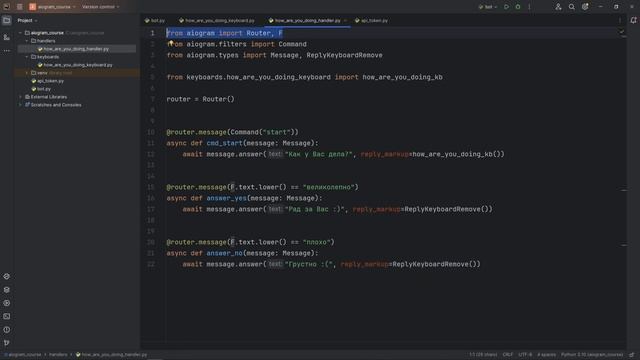Image resolution: width=640 pixels, height=360 pixels.
Task: Open the Notifications bell
Action: click(633, 20)
